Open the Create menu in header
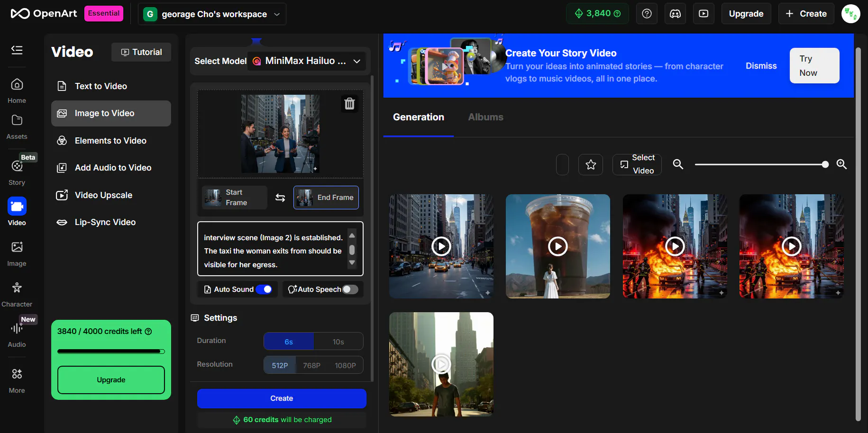Screen dimensions: 868x433 tap(806, 14)
